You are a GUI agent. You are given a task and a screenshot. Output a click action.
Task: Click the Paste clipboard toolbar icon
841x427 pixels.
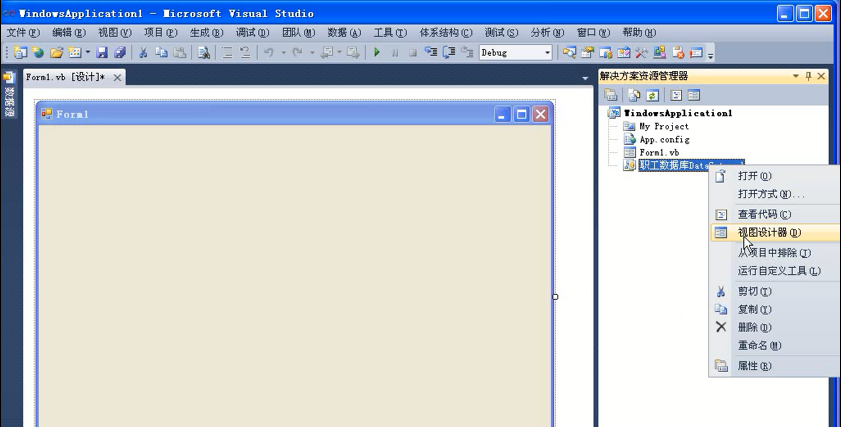[x=180, y=53]
